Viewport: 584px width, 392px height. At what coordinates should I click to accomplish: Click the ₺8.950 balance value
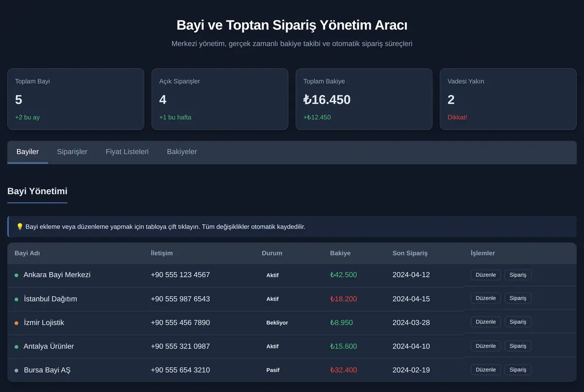342,322
